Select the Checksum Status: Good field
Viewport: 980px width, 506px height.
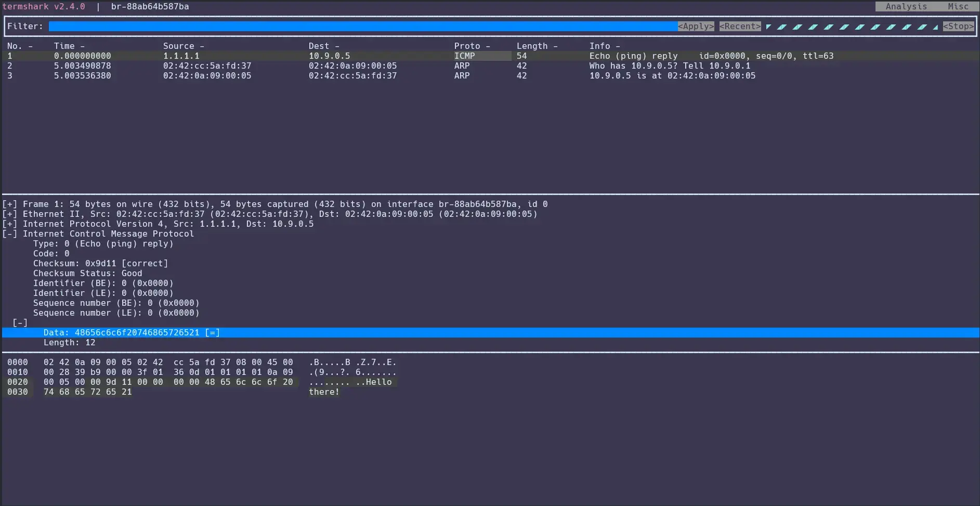pos(87,273)
